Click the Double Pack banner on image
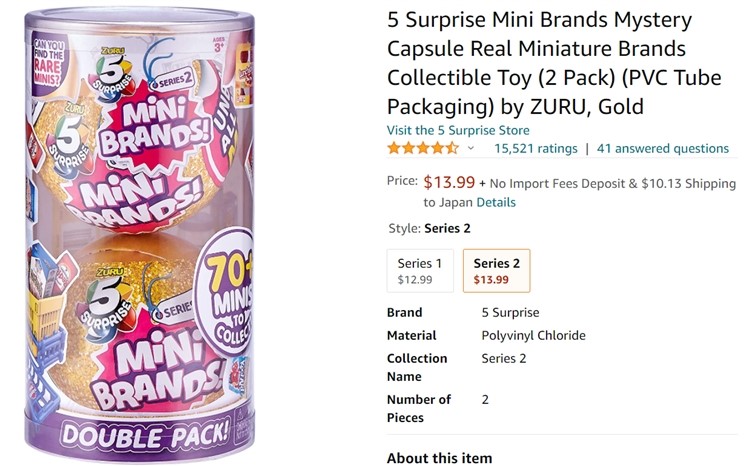The image size is (750, 466). coord(145,434)
